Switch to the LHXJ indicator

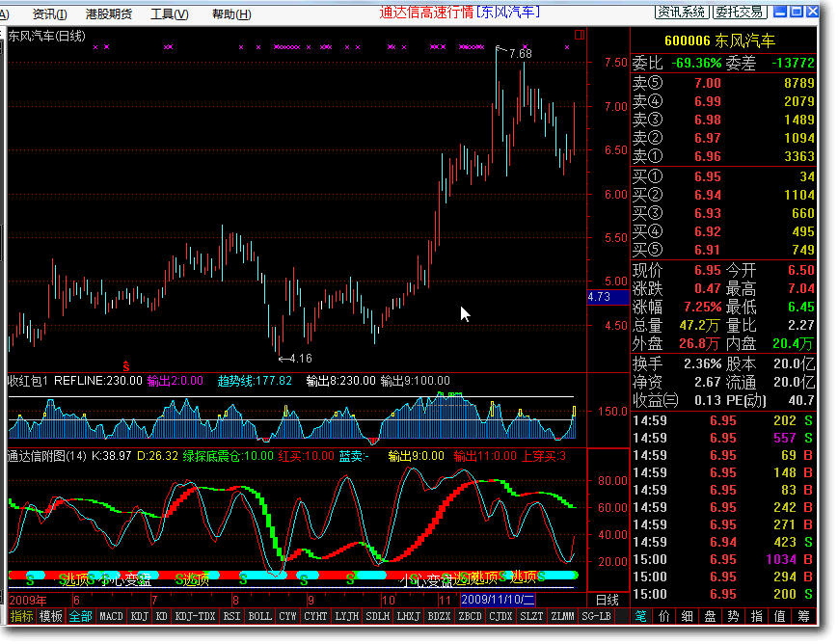(408, 616)
